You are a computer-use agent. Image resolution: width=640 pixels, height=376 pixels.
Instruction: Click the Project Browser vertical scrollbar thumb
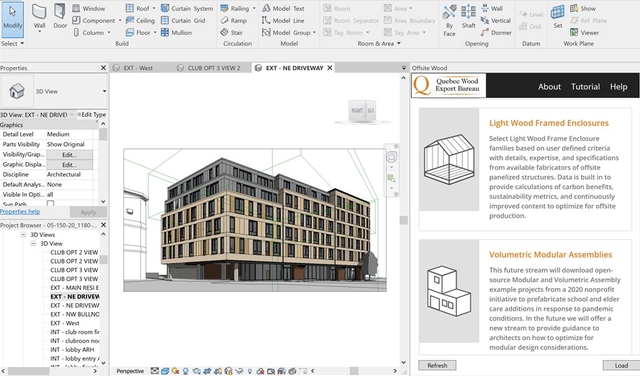click(104, 260)
